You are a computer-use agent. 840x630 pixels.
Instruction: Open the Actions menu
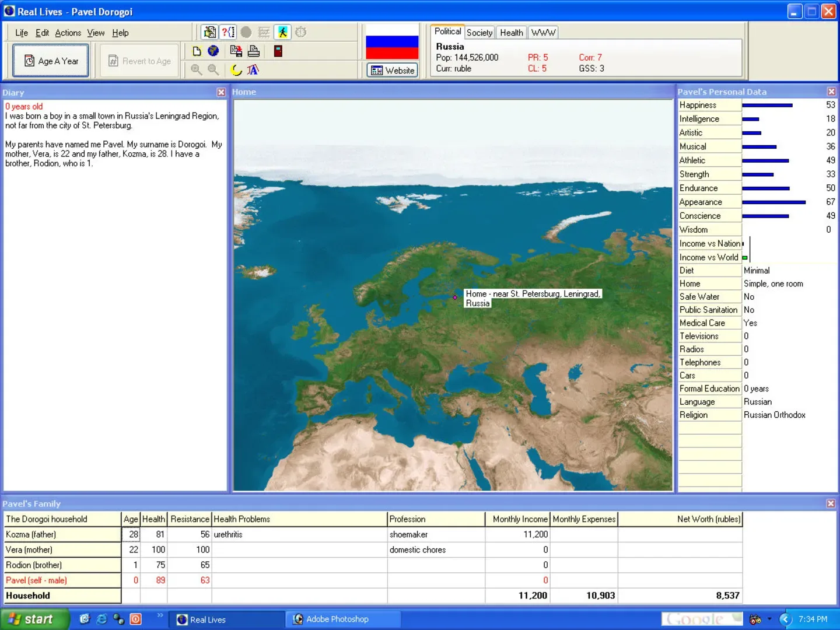tap(68, 33)
